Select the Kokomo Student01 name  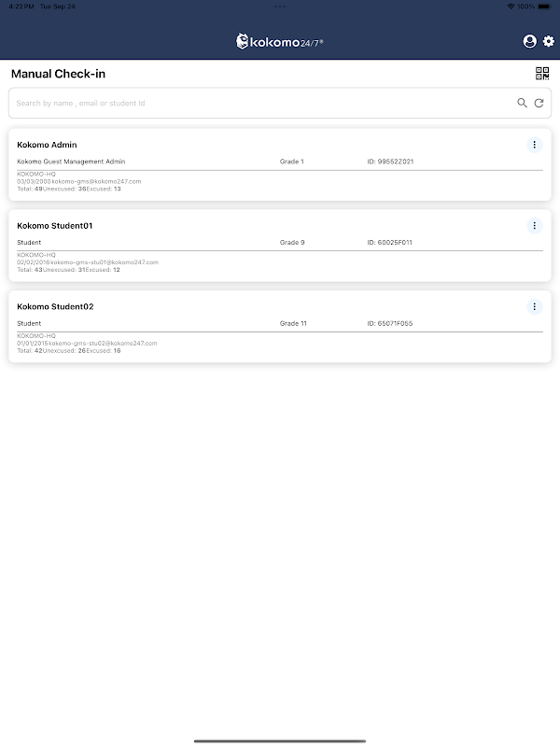[55, 226]
